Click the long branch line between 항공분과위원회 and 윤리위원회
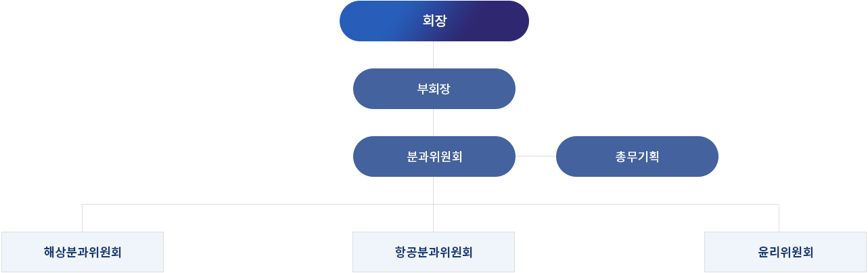Viewport: 868px width, 273px height. (609, 204)
